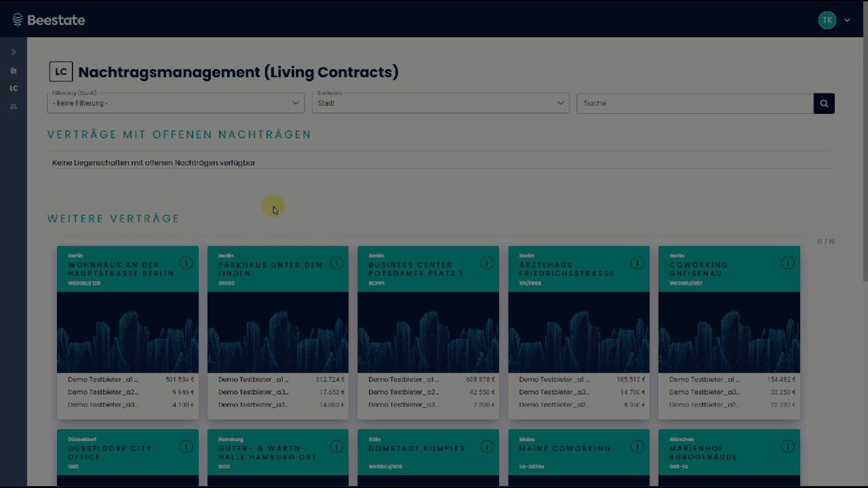Open info for Ärztehaus Friedrichsstrasse
Image resolution: width=868 pixels, height=488 pixels.
[637, 263]
